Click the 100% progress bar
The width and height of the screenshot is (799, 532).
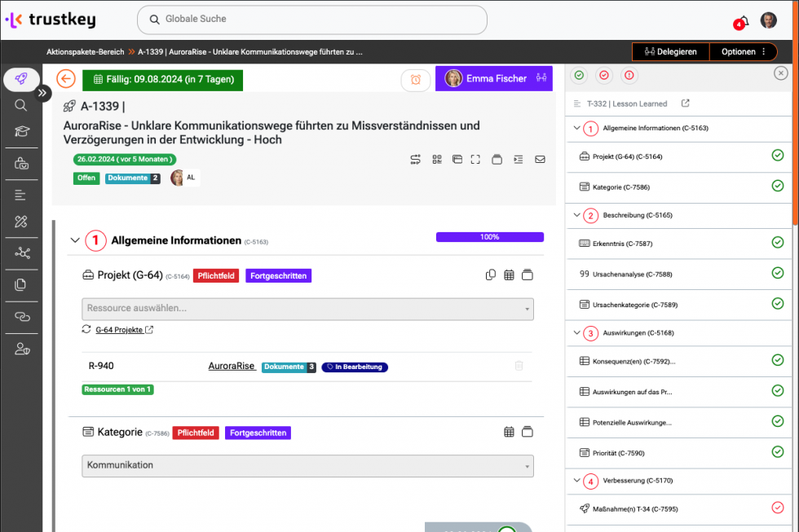point(489,235)
